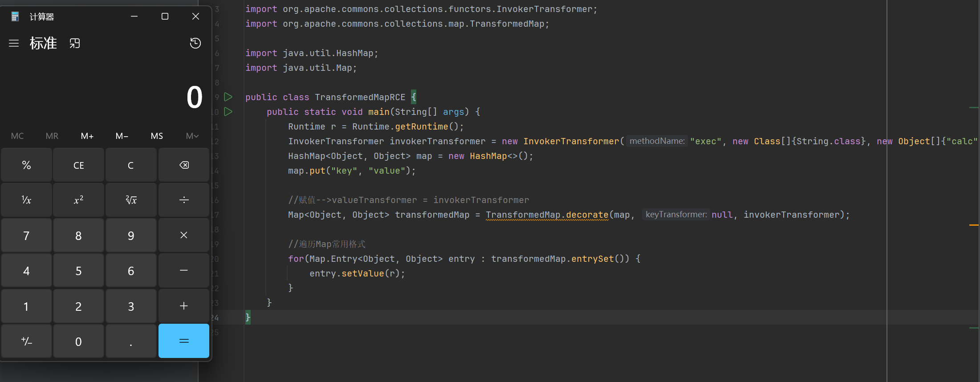Image resolution: width=980 pixels, height=382 pixels.
Task: Click TransformedMap.decorate underlined call in editor
Action: (547, 215)
